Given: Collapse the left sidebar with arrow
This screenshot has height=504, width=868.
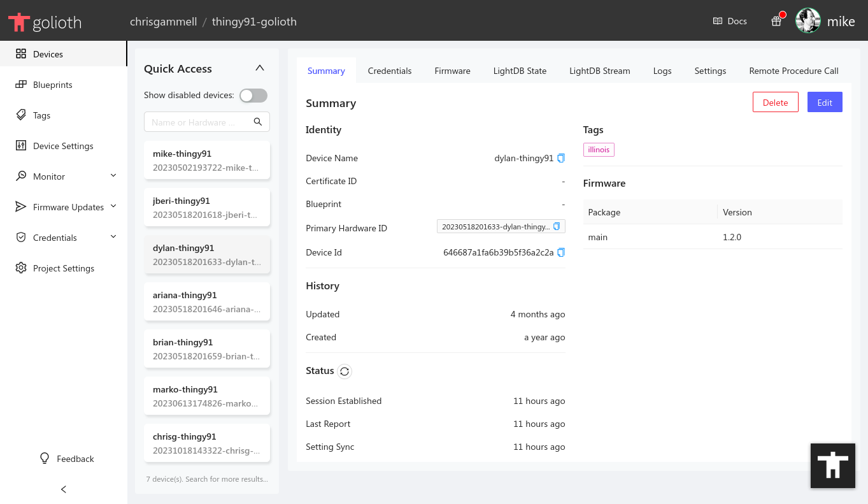Looking at the screenshot, I should pyautogui.click(x=64, y=489).
